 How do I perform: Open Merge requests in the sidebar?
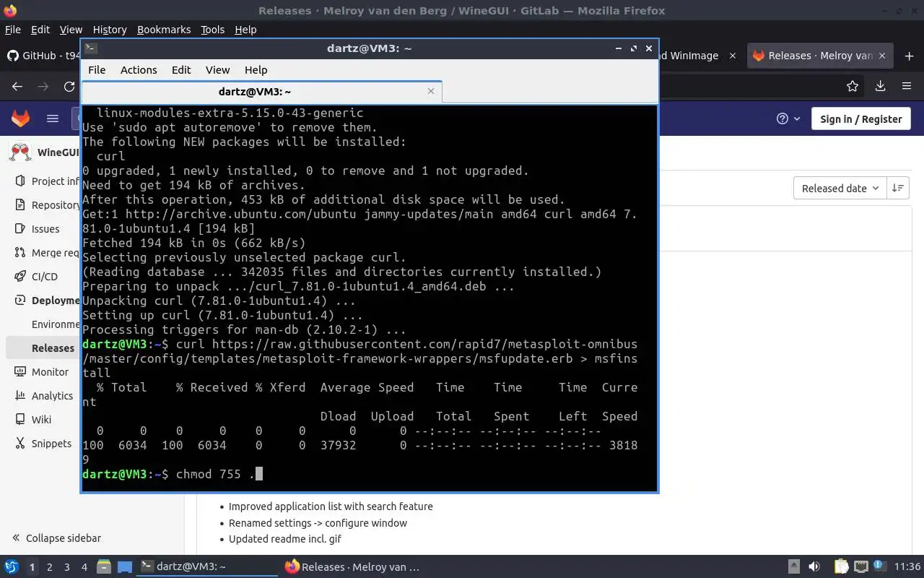47,253
